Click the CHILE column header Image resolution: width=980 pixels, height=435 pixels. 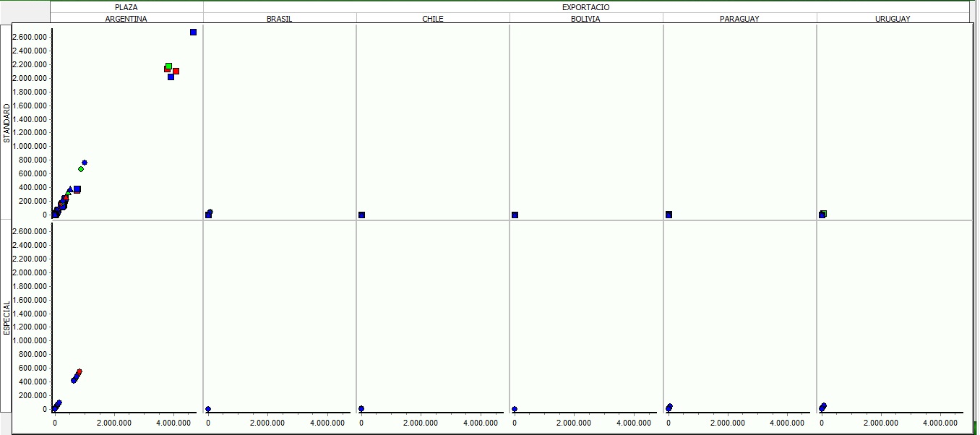[433, 19]
